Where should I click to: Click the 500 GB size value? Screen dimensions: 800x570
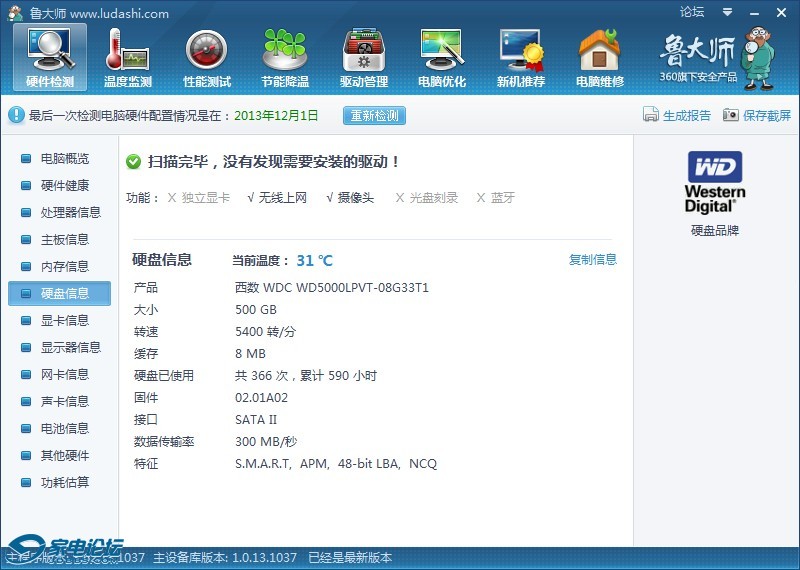[x=256, y=310]
